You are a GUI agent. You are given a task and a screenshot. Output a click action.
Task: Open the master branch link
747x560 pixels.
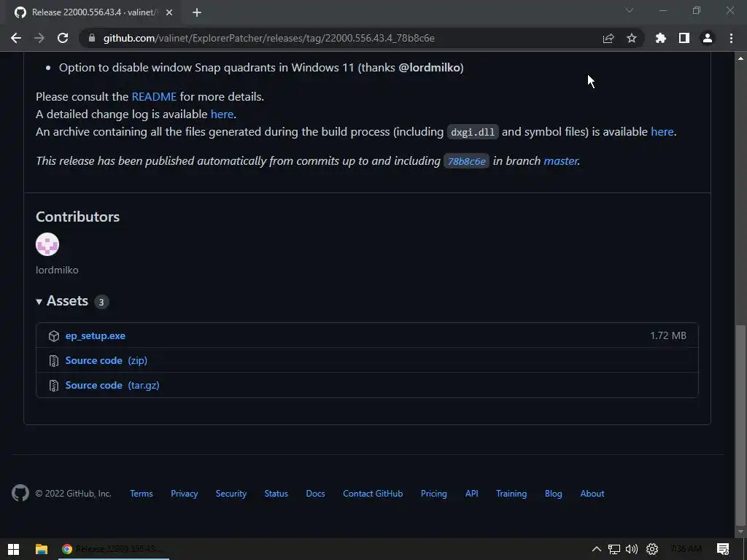[x=561, y=160]
